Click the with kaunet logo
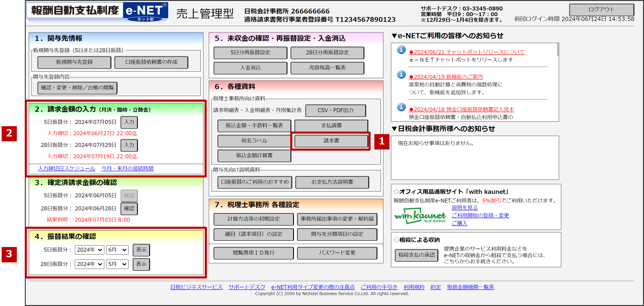 pyautogui.click(x=420, y=216)
